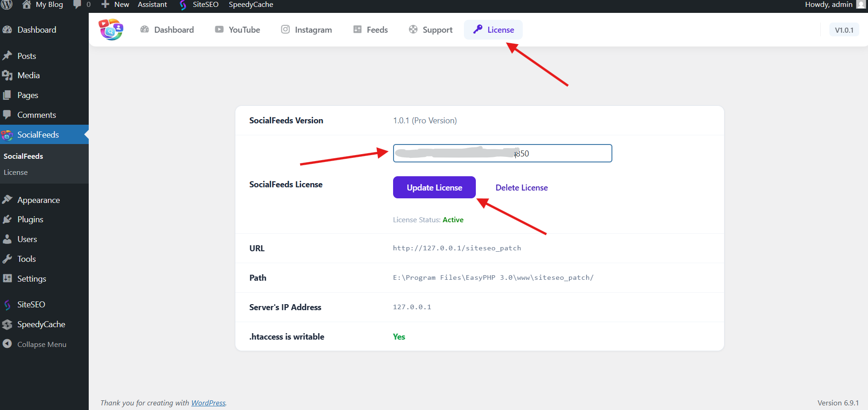Open the comments bubble in admin bar
The height and width of the screenshot is (410, 868).
tap(77, 4)
